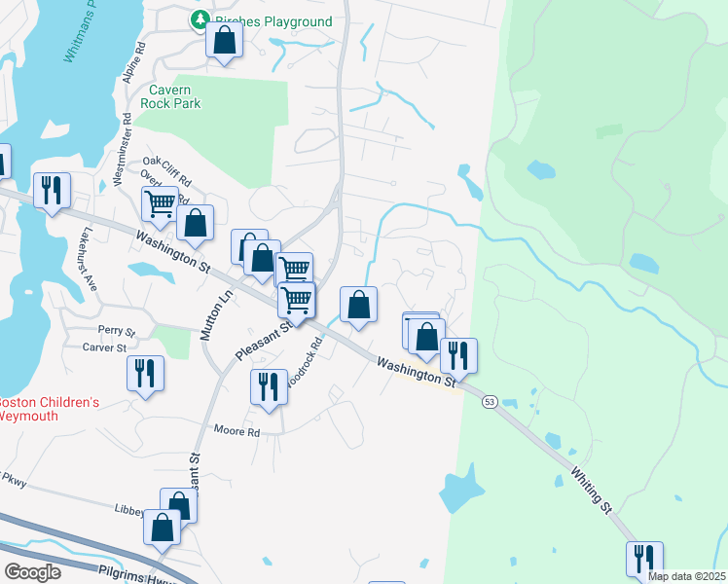Click the Map data ©2025 attribution

(685, 576)
